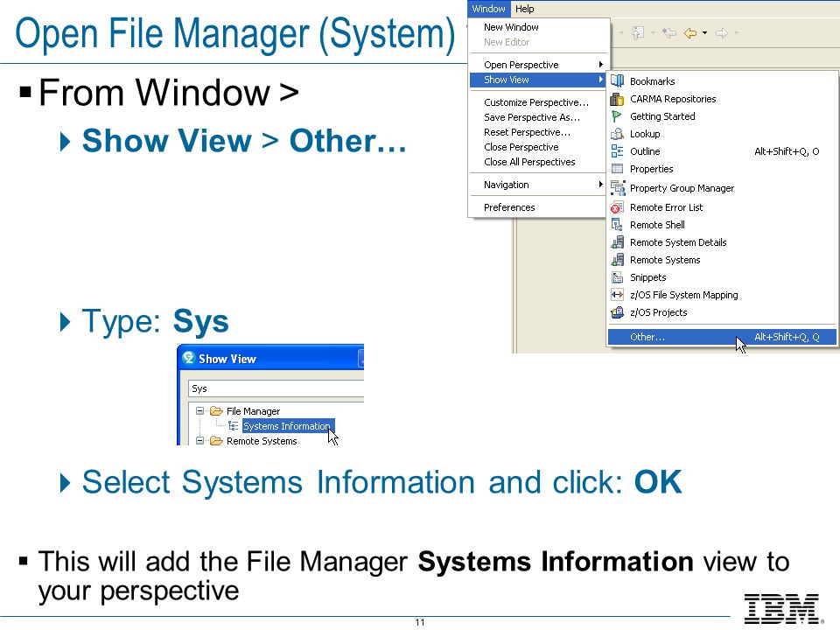Expand the Open Perspective submenu
The image size is (840, 630).
(539, 65)
